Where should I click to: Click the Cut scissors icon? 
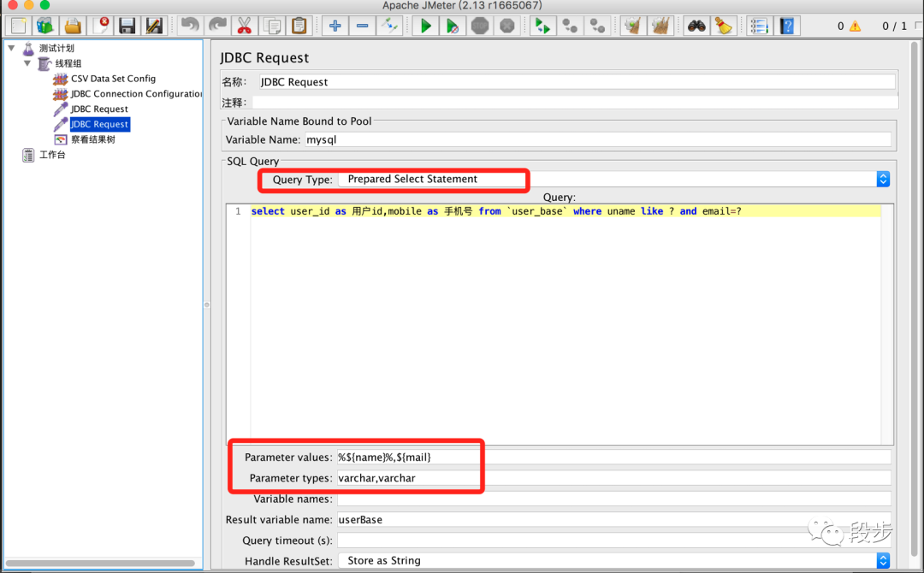[245, 26]
